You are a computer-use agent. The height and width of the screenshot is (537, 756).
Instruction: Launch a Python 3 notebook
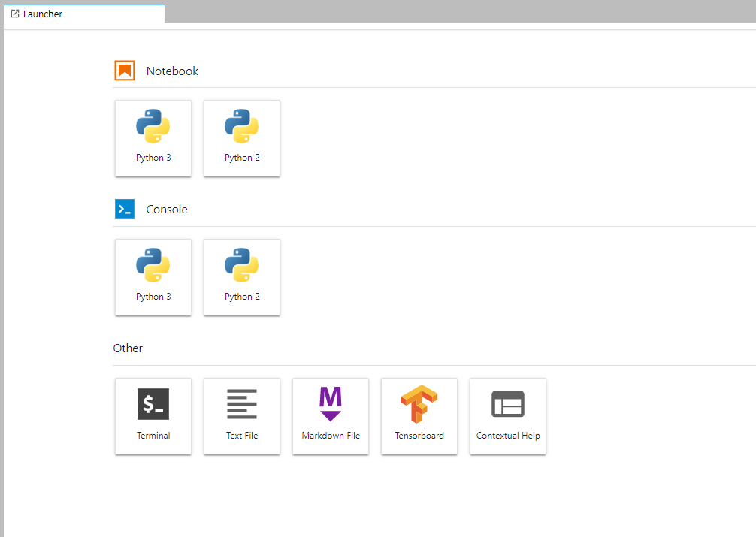point(153,138)
